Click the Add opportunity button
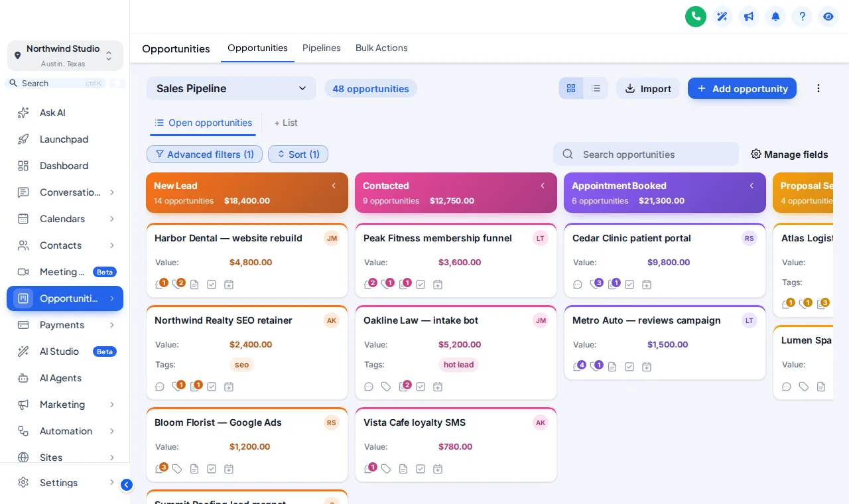 point(742,88)
